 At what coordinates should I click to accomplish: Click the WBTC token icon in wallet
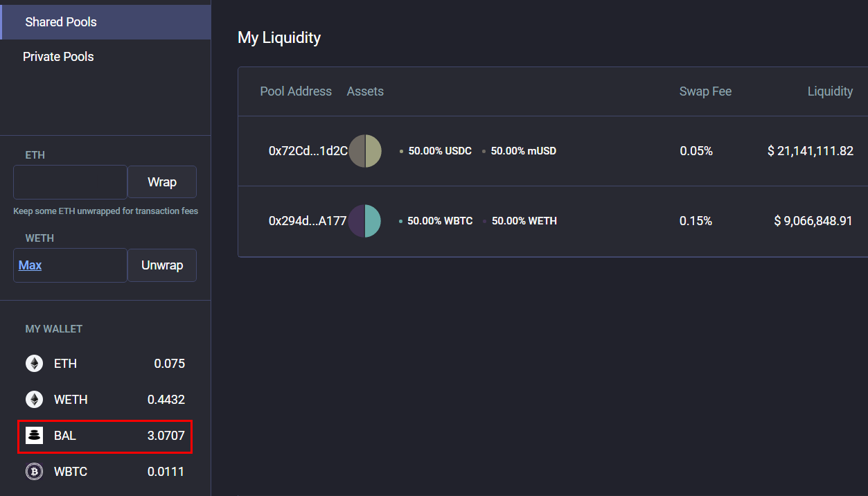tap(34, 472)
